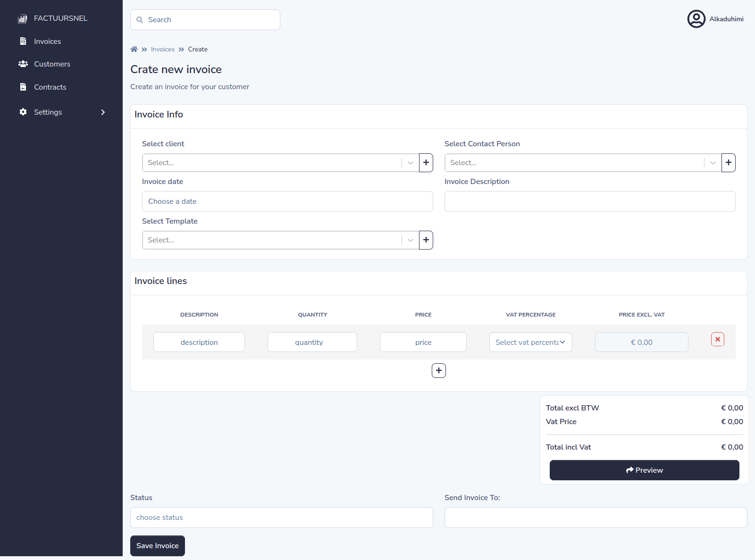Click the FACTUURSNEL logo icon
755x560 pixels.
22,18
